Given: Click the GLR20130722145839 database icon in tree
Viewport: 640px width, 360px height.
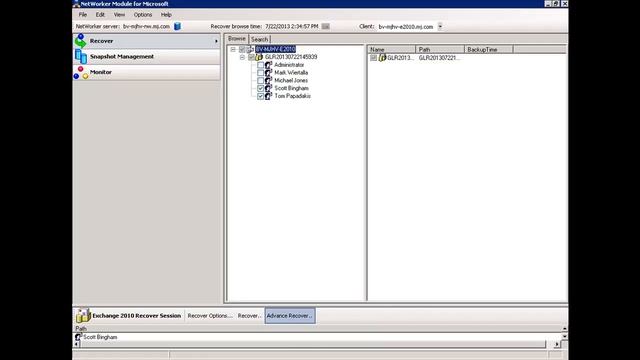Looking at the screenshot, I should pyautogui.click(x=259, y=57).
